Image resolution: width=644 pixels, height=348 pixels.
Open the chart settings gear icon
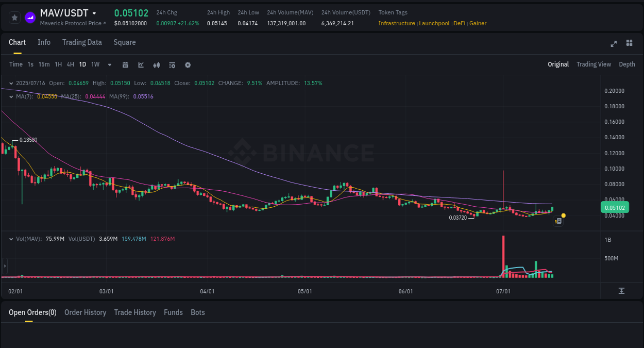188,64
